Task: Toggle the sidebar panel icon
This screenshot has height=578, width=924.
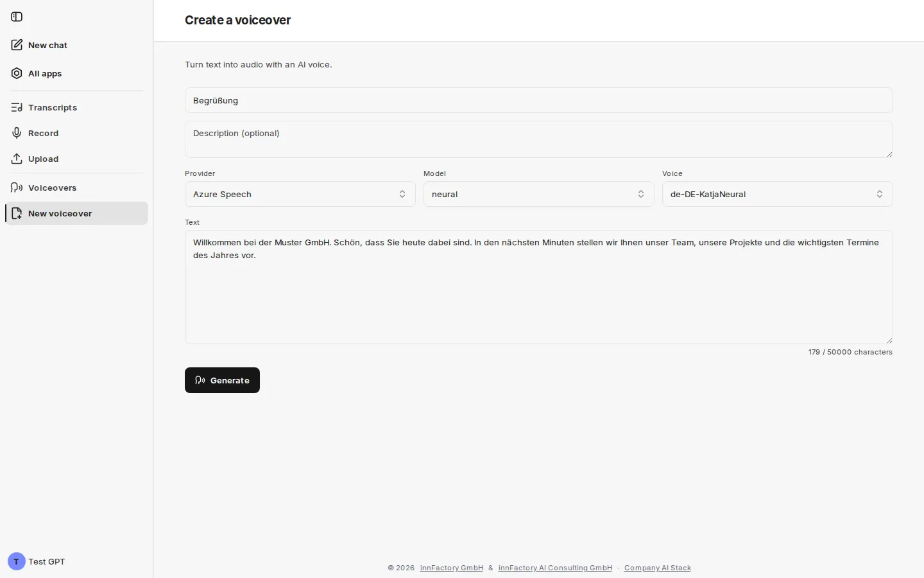Action: (17, 17)
